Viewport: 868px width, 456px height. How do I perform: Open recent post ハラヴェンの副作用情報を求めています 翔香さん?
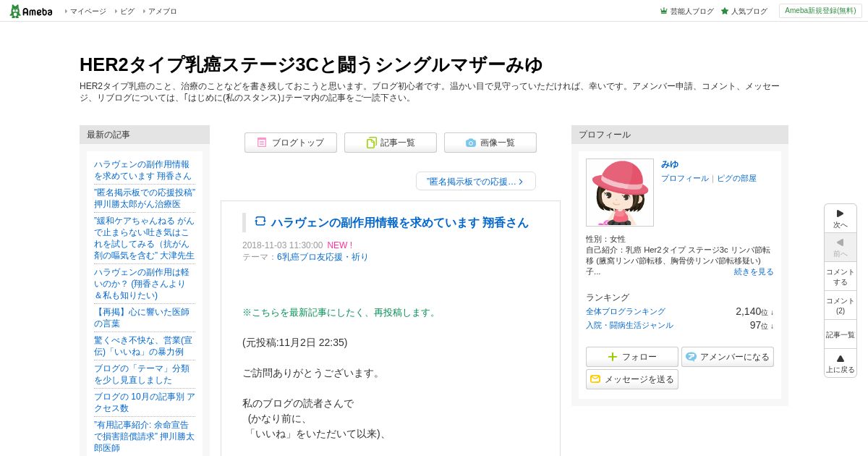pos(142,170)
